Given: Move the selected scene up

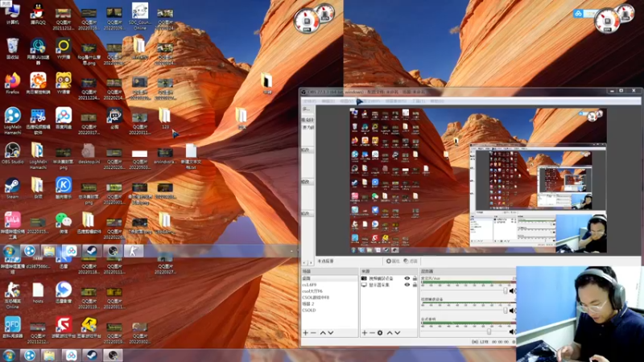Looking at the screenshot, I should click(323, 332).
